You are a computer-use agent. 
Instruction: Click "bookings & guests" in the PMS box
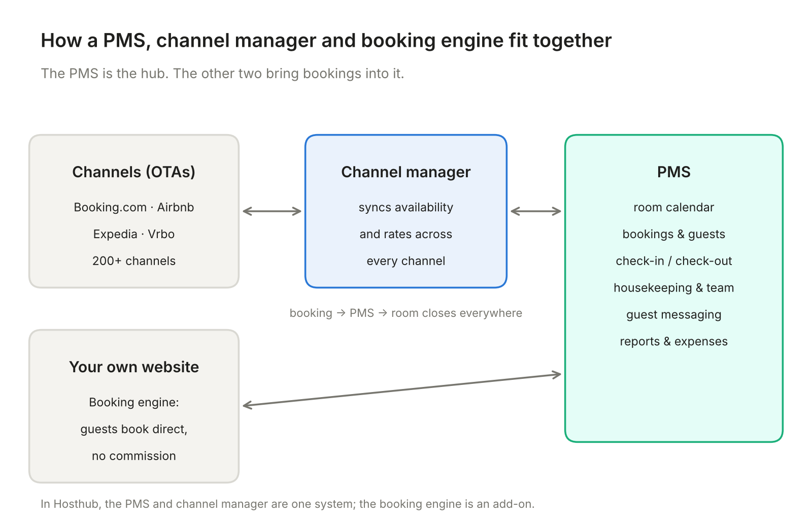(674, 234)
